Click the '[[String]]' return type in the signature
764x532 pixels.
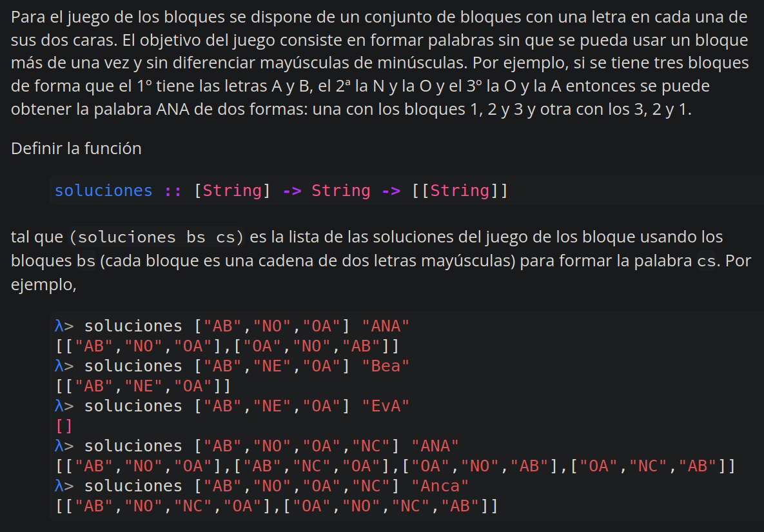click(x=459, y=191)
